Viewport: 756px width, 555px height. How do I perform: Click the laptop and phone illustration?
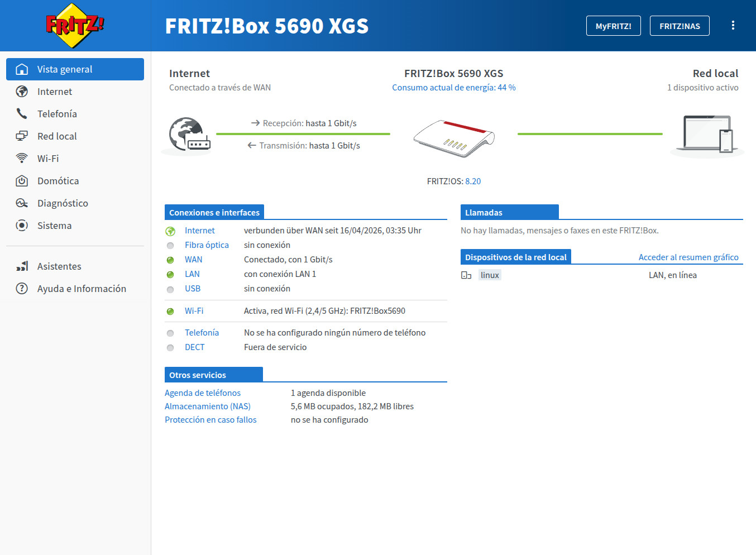pos(707,135)
